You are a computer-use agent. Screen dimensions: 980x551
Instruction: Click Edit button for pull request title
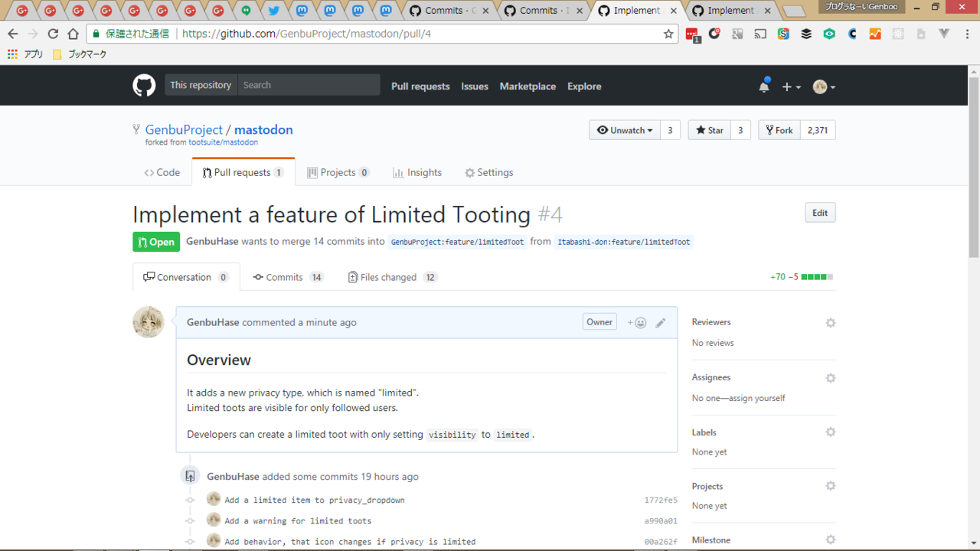point(819,213)
